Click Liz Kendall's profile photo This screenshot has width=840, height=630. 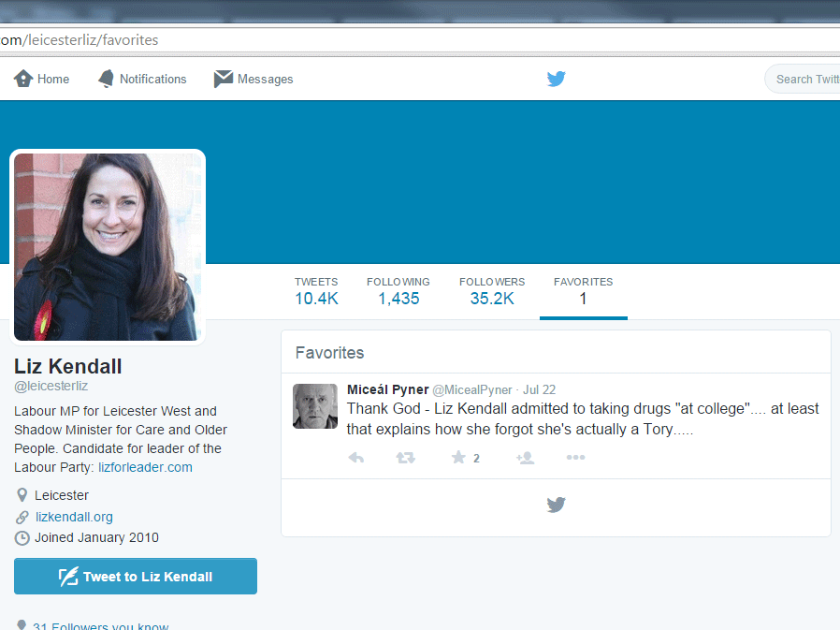(108, 247)
